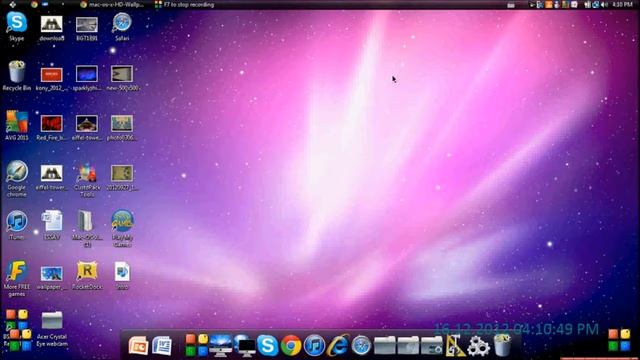Select the ESSAY document on the desktop
Viewport: 640px width, 360px height.
[52, 225]
